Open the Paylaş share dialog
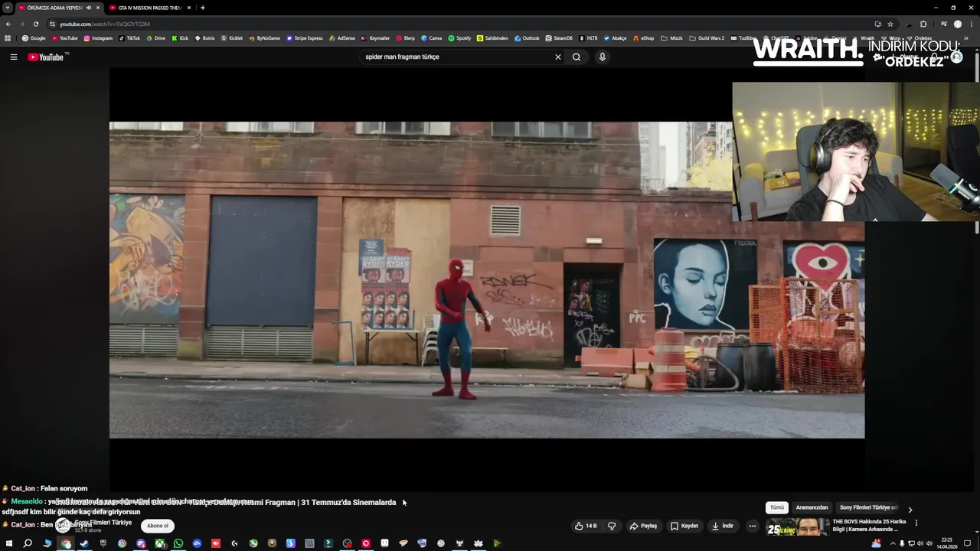 pyautogui.click(x=644, y=526)
